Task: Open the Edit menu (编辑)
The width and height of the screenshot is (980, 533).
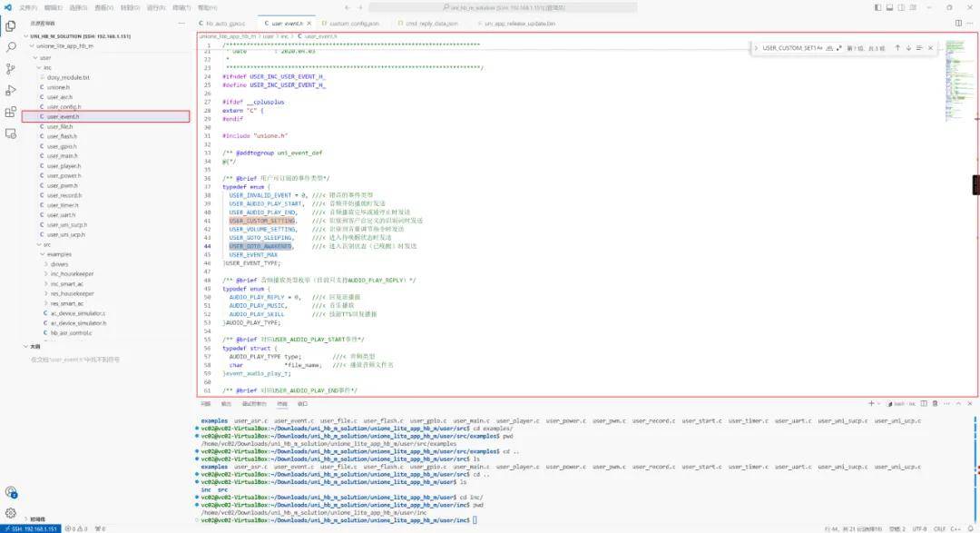Action: pos(54,7)
